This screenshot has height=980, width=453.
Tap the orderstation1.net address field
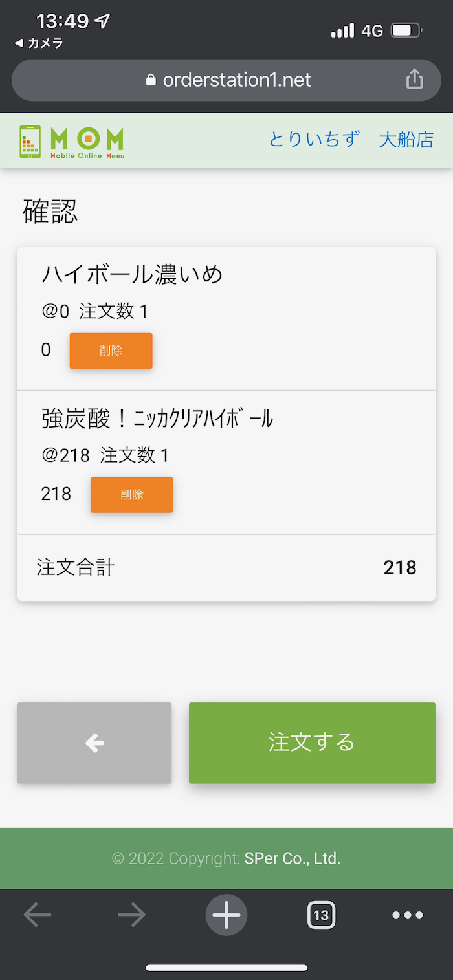tap(236, 80)
